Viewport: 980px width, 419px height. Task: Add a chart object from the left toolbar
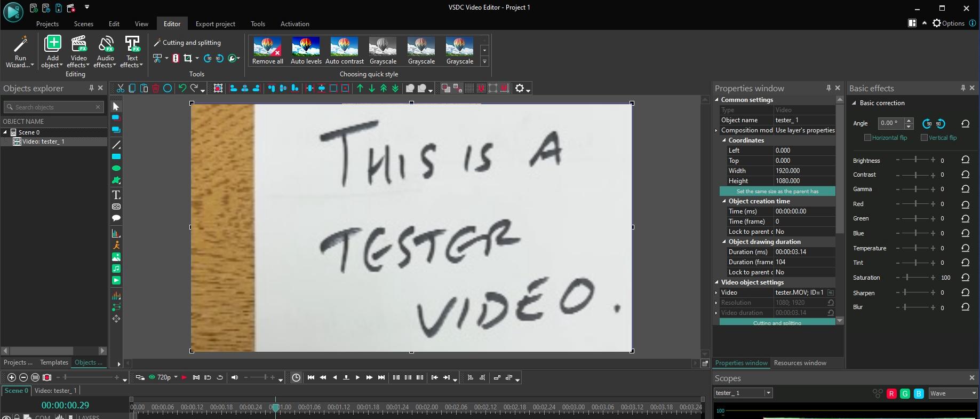coord(116,233)
